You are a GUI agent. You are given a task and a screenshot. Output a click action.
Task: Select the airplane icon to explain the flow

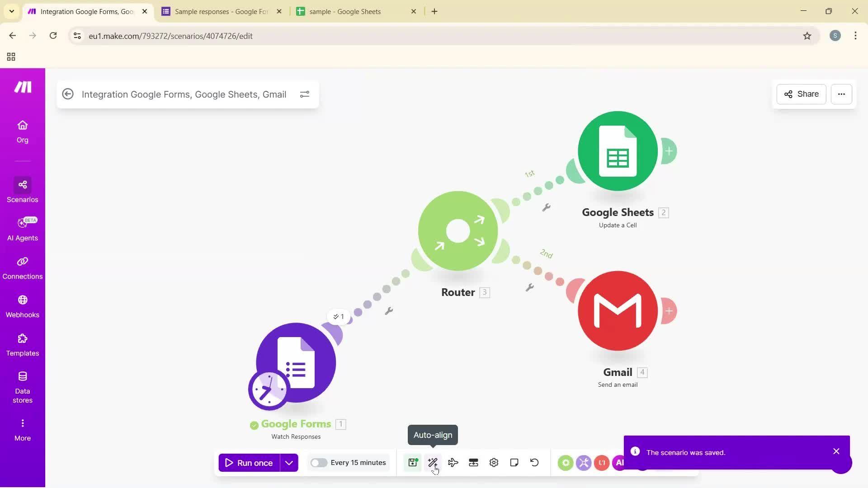coord(453,462)
